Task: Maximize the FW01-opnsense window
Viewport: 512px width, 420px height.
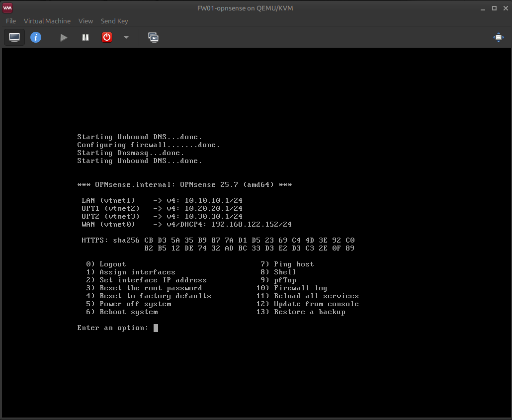Action: pos(494,8)
